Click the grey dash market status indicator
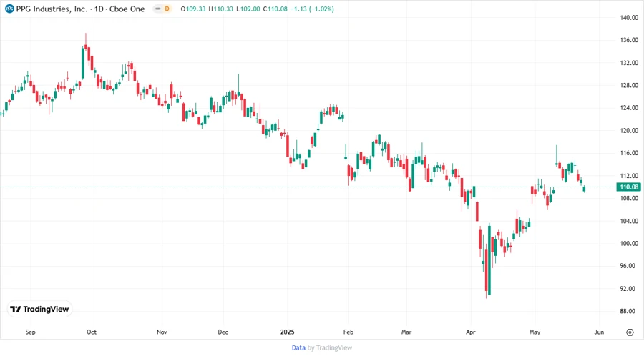The height and width of the screenshot is (356, 644). point(157,9)
